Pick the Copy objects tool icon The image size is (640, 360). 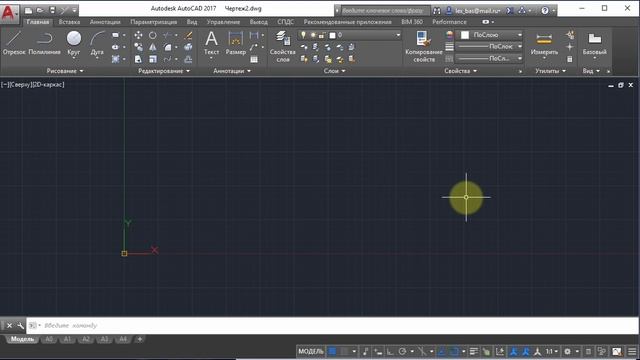coord(138,47)
